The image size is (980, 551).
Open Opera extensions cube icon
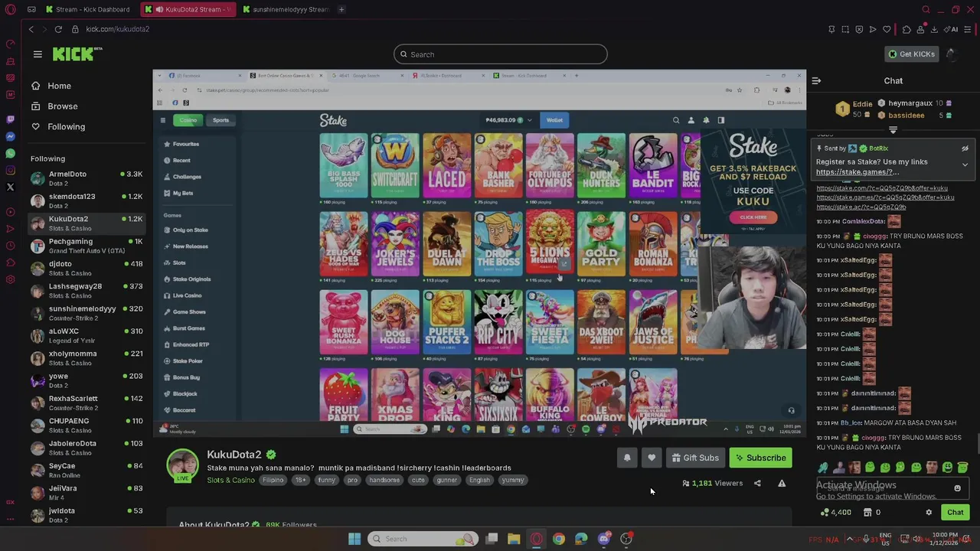[x=906, y=29]
